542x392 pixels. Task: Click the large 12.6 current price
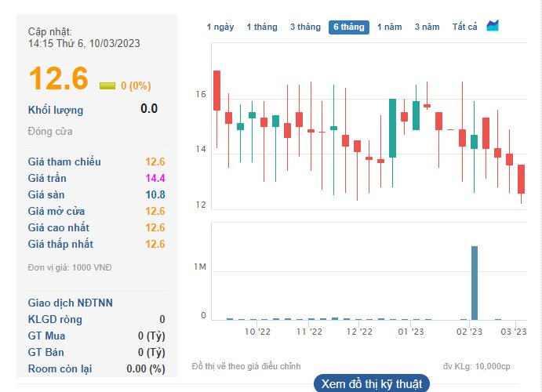tap(58, 78)
